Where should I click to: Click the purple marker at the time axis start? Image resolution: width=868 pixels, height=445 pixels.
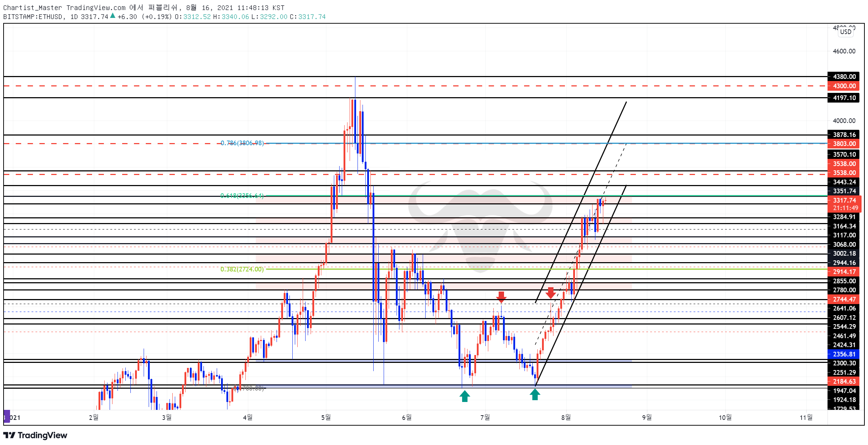click(7, 416)
